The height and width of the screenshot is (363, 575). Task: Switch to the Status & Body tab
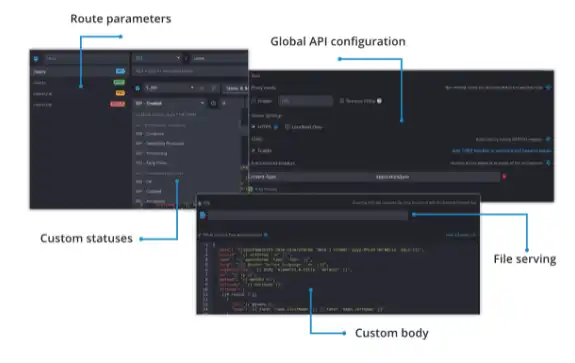click(237, 88)
